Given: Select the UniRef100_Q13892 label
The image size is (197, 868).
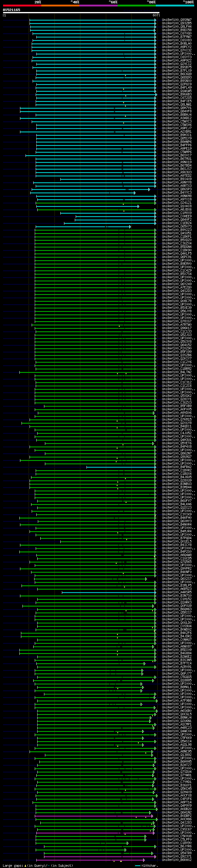Looking at the screenshot, I should (177, 755).
